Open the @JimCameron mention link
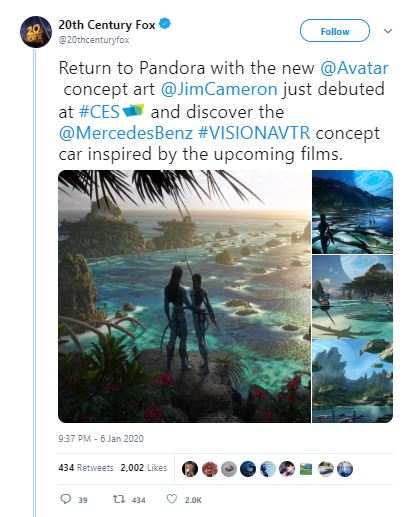 tap(219, 89)
